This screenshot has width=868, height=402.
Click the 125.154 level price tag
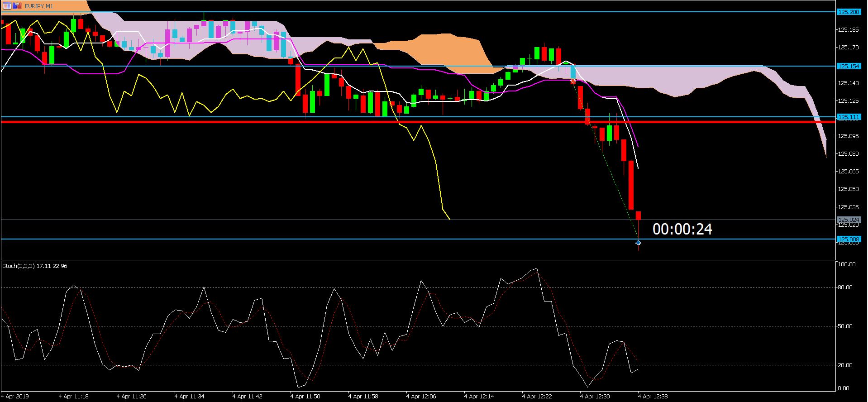pos(849,66)
